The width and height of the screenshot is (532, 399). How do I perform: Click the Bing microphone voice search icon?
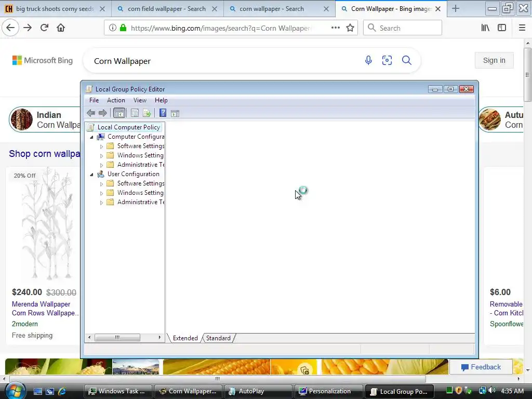click(368, 60)
